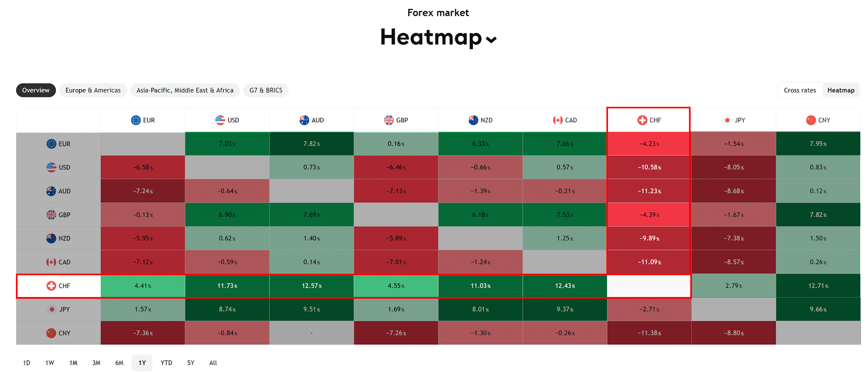Open the G7 & BRICS tab
868x373 pixels.
click(266, 90)
